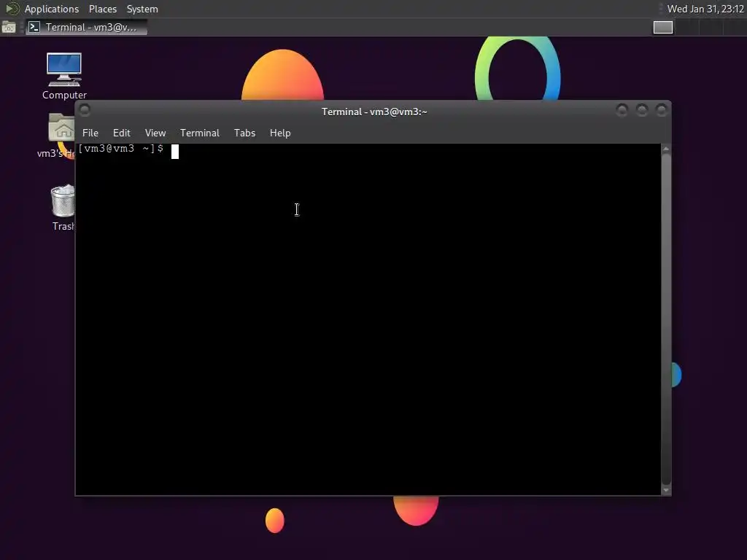The image size is (747, 560).
Task: Click the first workspace switcher box
Action: [x=662, y=28]
